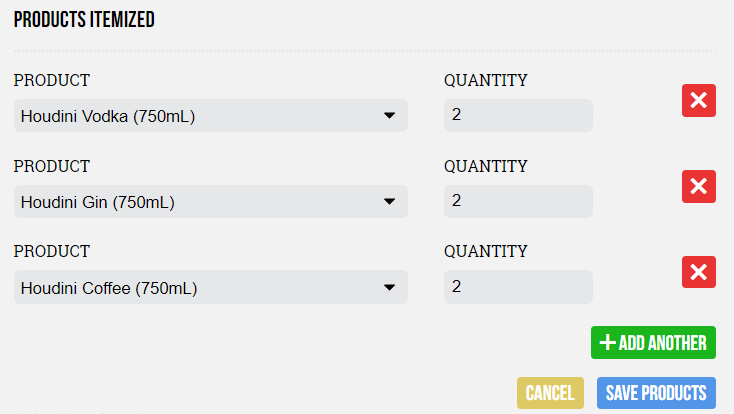734x414 pixels.
Task: Click the PRODUCT label above Houdini Coffee
Action: 51,251
